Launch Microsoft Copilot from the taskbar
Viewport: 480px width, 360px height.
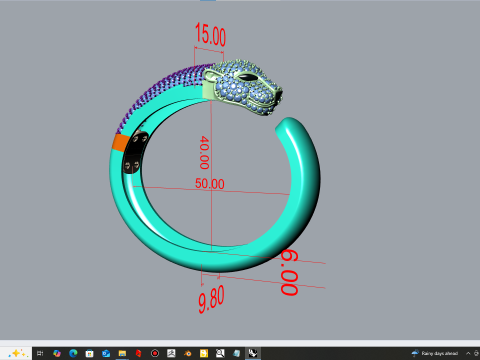(57, 353)
